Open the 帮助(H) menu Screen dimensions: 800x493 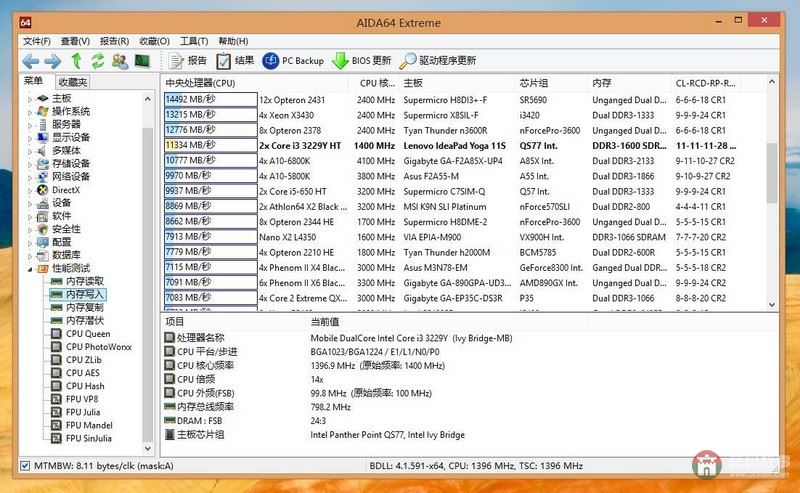(x=233, y=41)
